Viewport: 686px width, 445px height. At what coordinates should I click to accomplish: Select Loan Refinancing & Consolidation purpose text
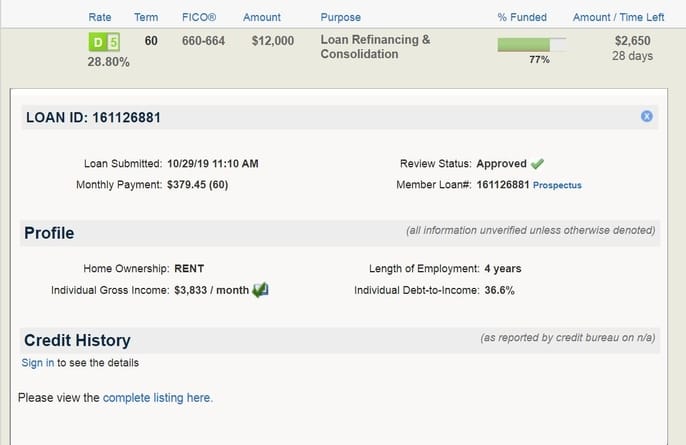(375, 47)
